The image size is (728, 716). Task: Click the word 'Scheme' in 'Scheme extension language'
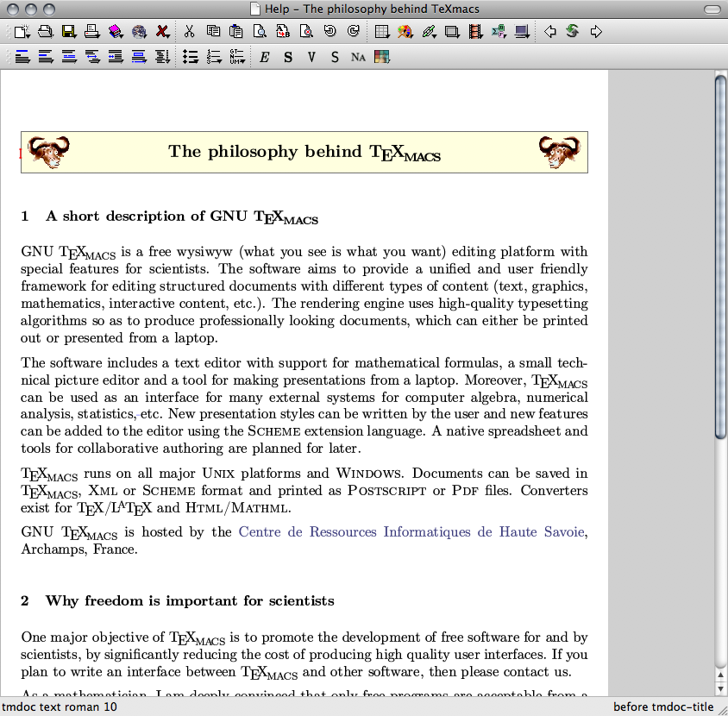click(274, 431)
